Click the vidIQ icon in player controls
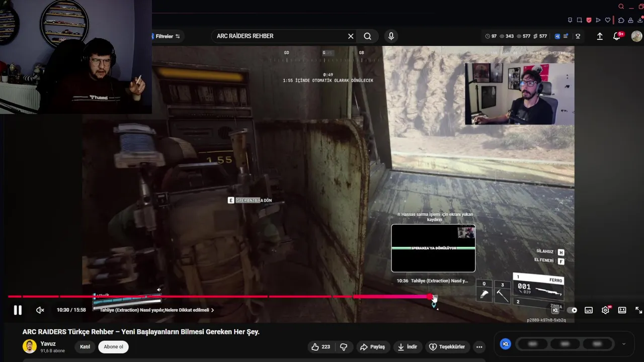 [555, 310]
